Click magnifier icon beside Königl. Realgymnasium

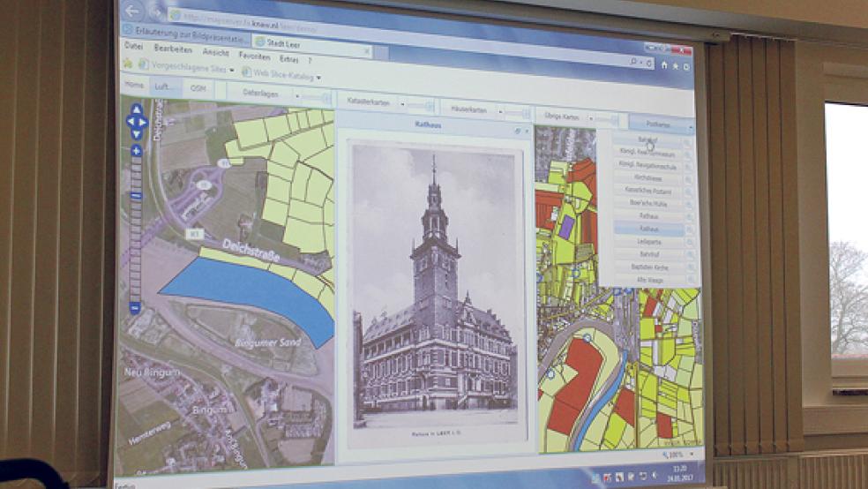pyautogui.click(x=688, y=155)
